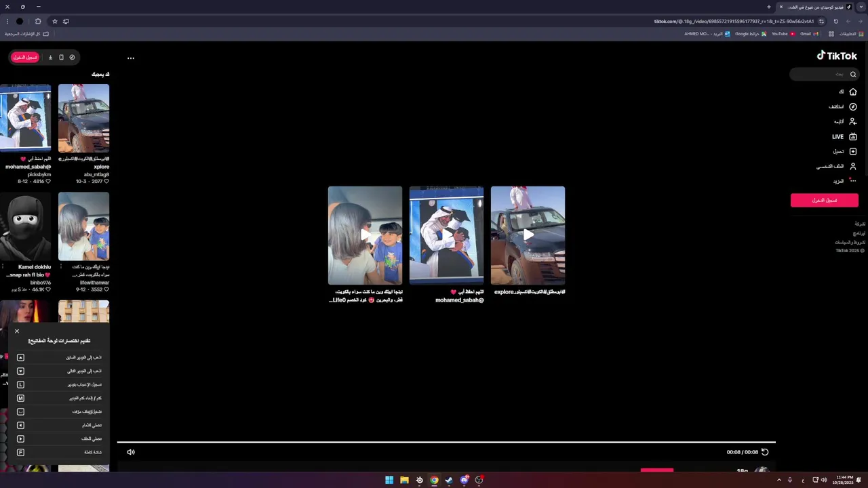Open the Following item in sidebar
Screen dimensions: 868x488
[x=846, y=121]
